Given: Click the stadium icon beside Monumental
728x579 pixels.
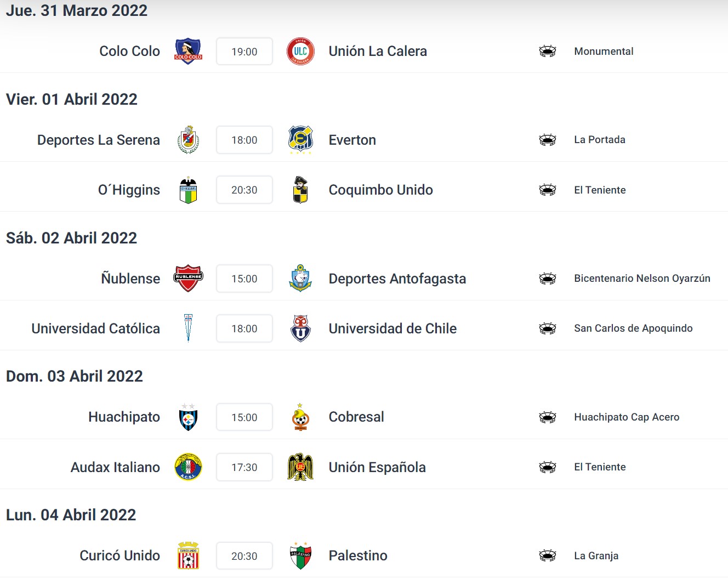Looking at the screenshot, I should tap(548, 52).
